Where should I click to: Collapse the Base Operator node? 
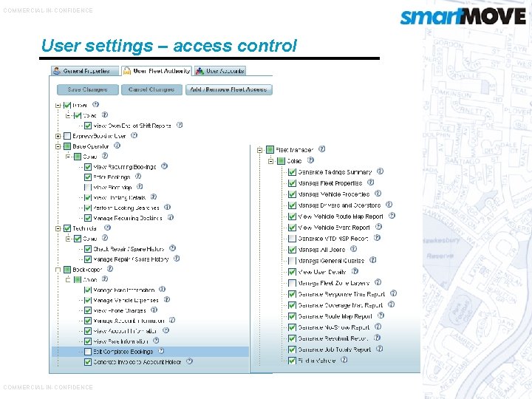point(58,146)
